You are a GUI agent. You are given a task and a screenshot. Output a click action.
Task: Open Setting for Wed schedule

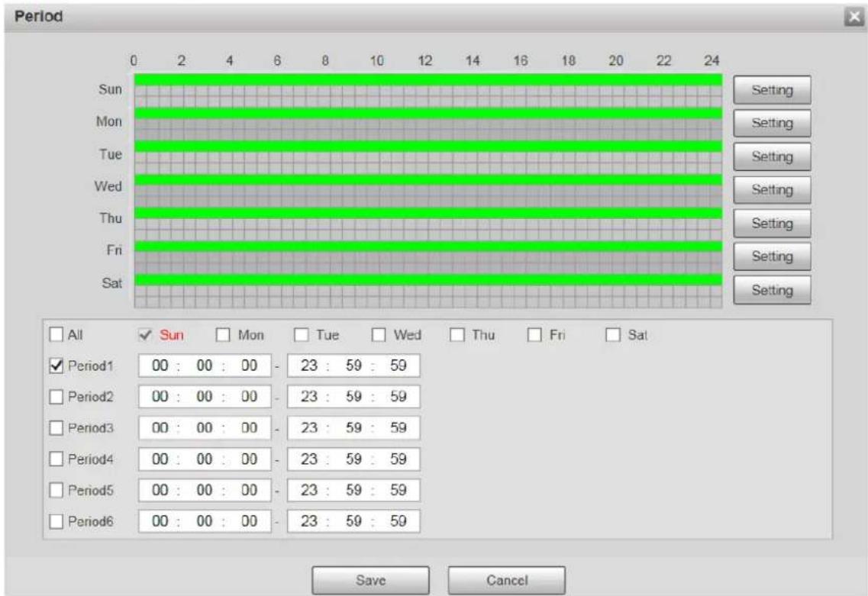(x=772, y=190)
